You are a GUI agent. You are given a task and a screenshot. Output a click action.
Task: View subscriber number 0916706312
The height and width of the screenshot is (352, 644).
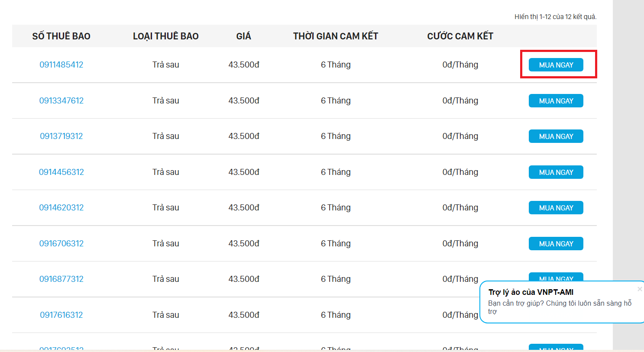click(x=61, y=244)
